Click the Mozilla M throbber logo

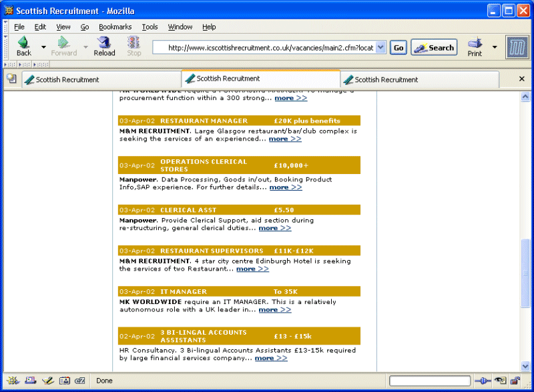517,47
